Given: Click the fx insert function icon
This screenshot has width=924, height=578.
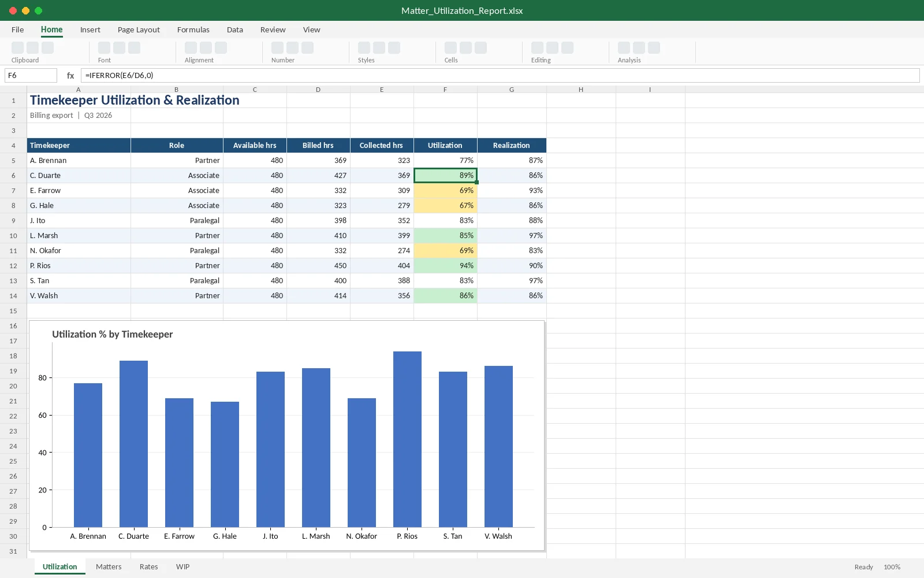Looking at the screenshot, I should tap(70, 75).
